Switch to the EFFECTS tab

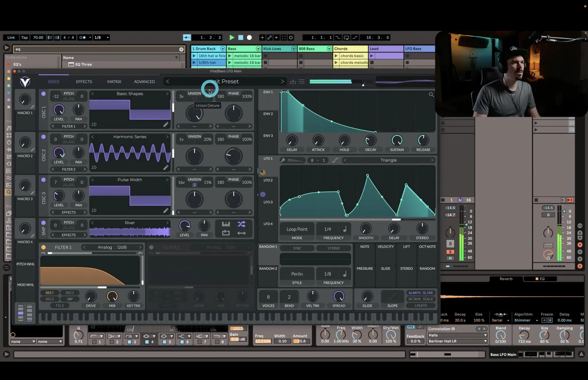[x=84, y=82]
